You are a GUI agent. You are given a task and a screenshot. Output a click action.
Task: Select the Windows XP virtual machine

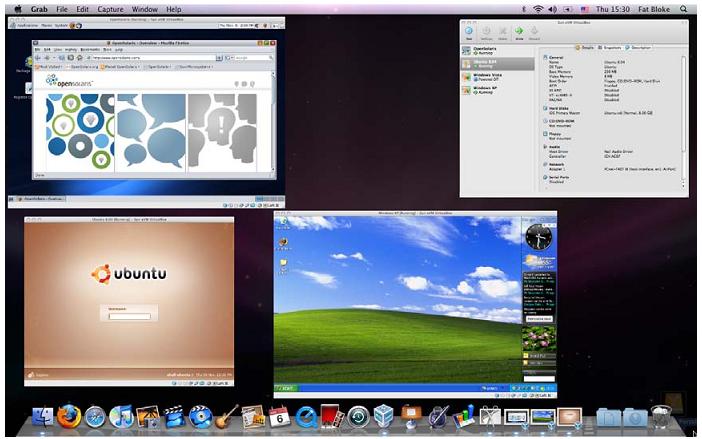pos(497,90)
